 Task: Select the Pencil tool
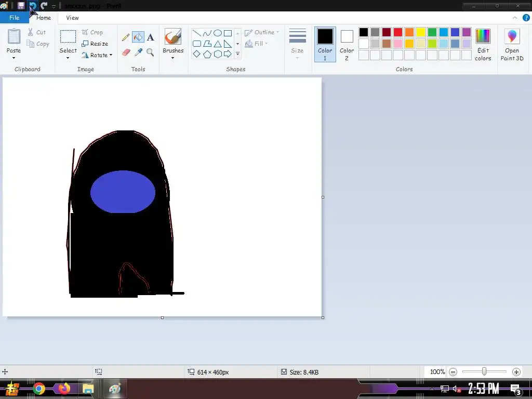tap(126, 37)
